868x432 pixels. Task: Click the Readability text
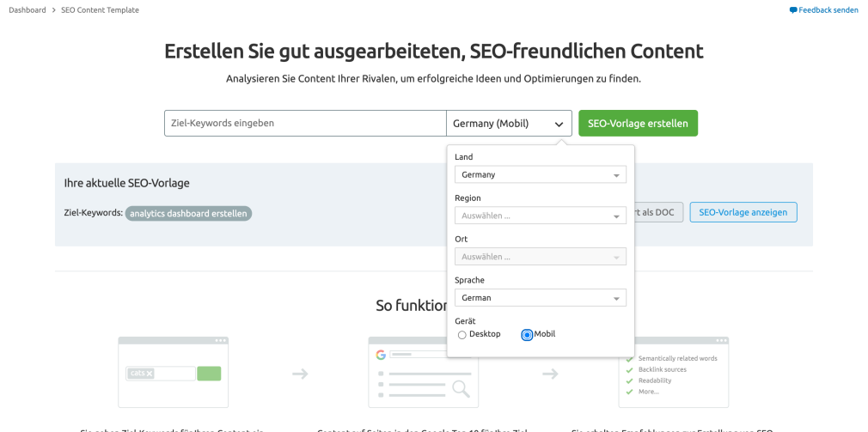point(655,380)
